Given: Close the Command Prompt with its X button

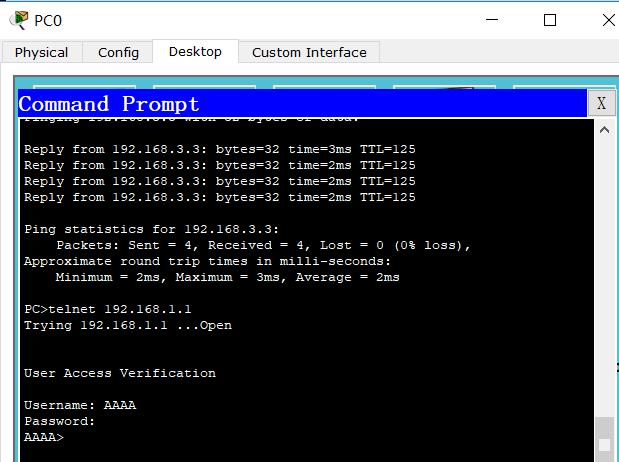Looking at the screenshot, I should pyautogui.click(x=601, y=103).
